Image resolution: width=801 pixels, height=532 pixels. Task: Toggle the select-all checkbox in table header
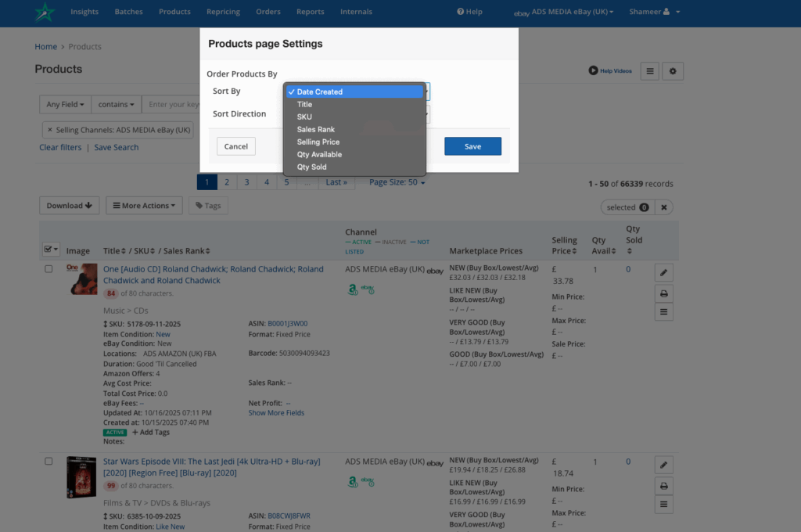click(48, 250)
